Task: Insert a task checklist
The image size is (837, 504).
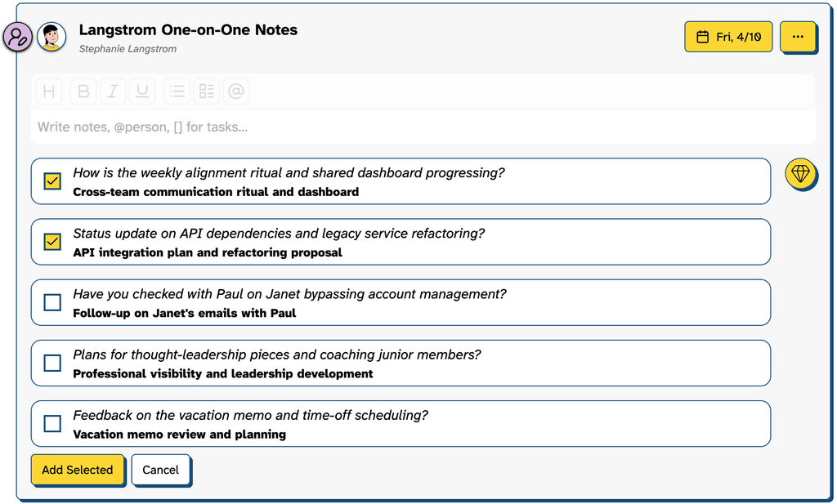Action: click(x=207, y=91)
